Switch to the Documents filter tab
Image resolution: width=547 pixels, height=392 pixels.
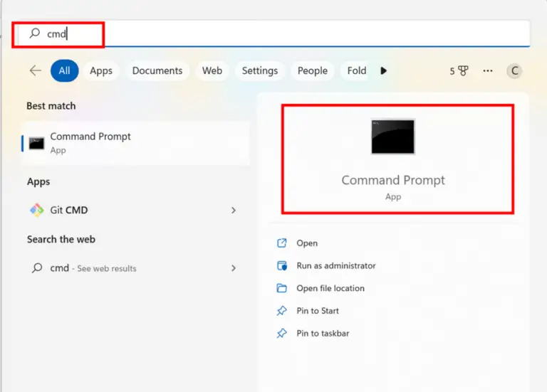point(157,70)
